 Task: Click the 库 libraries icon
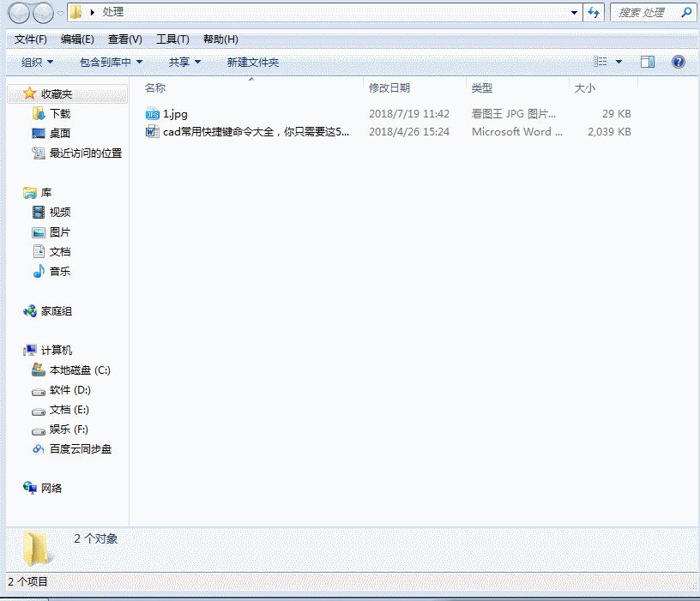30,193
